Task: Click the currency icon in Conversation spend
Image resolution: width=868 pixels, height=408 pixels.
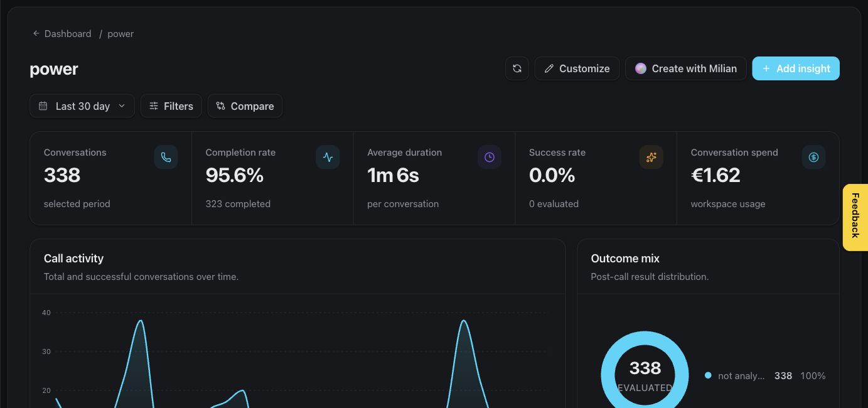Action: click(x=813, y=157)
